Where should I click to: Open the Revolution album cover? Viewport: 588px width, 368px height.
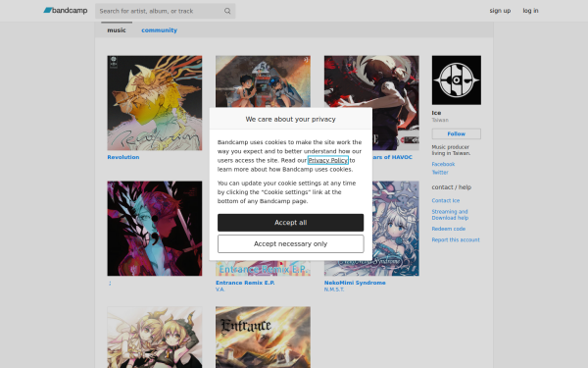tap(155, 103)
